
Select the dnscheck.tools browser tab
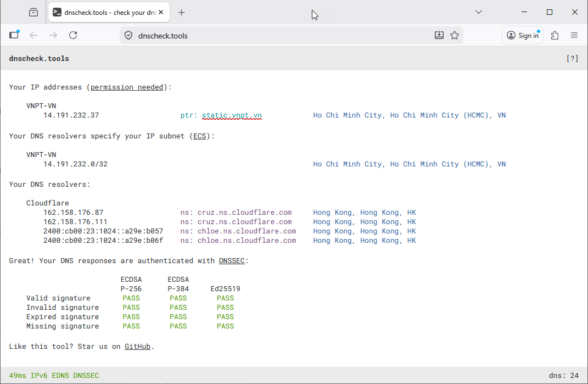[x=109, y=13]
